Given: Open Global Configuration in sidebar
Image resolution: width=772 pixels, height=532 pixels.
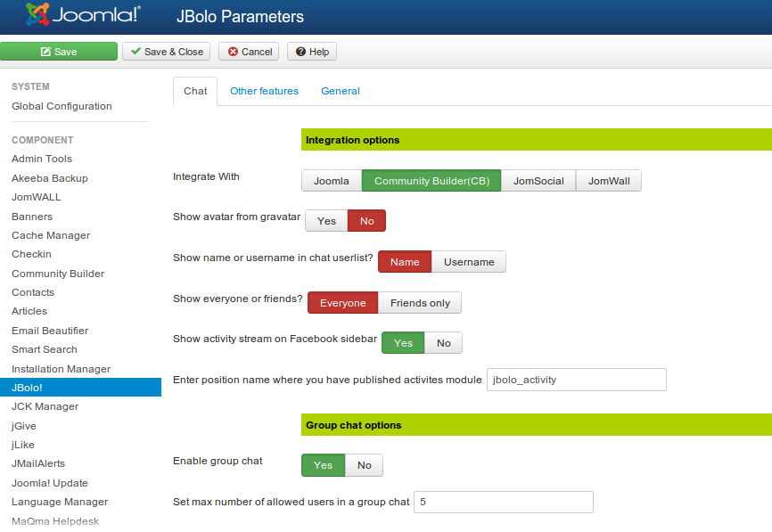Looking at the screenshot, I should point(62,106).
